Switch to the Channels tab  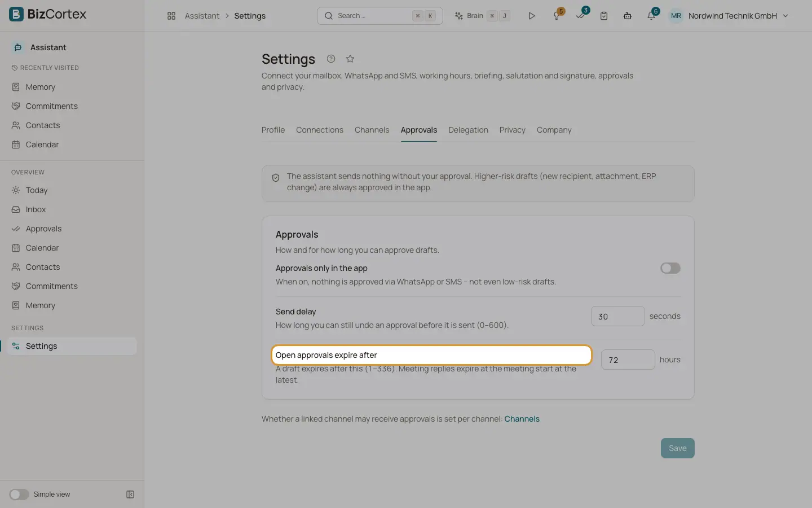tap(372, 130)
